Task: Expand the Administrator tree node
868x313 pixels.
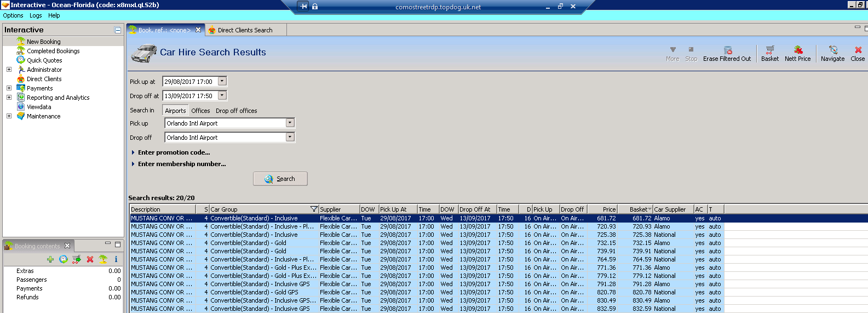Action: 9,70
